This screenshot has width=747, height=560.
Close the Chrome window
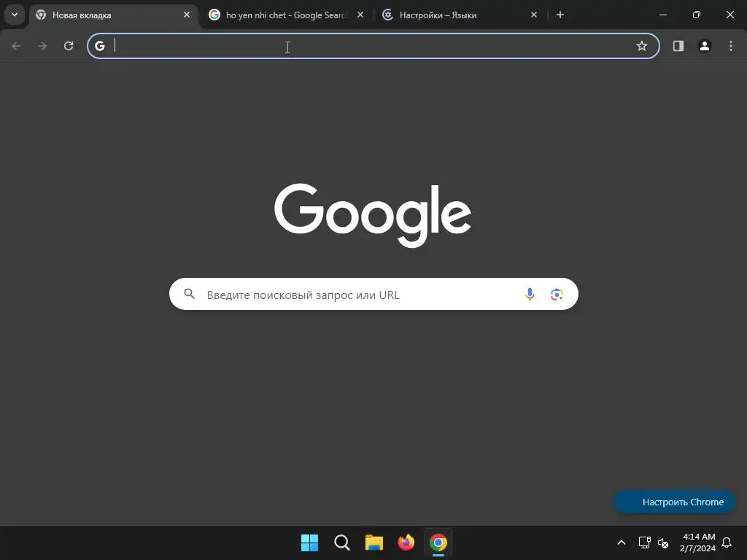(729, 15)
